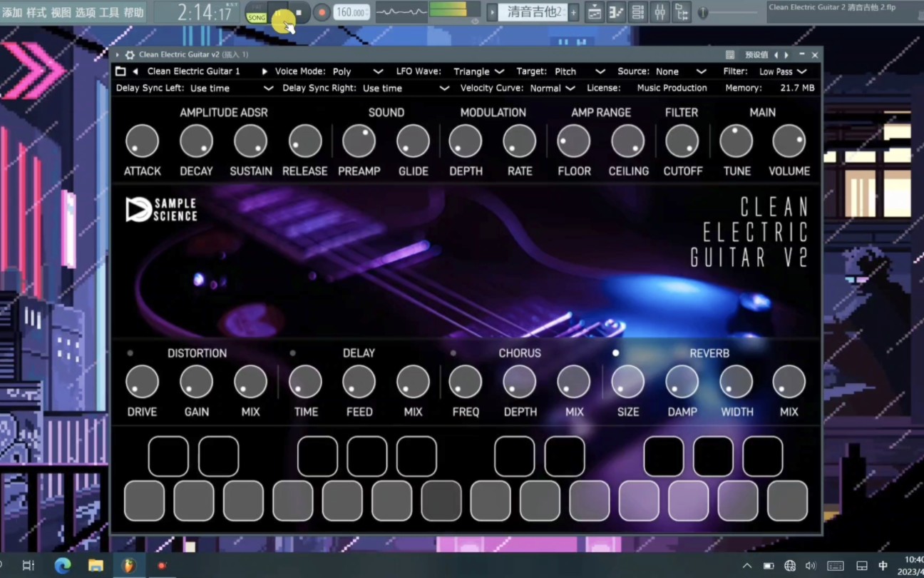This screenshot has height=578, width=924.
Task: Open the Mixer icon in toolbar
Action: (659, 12)
